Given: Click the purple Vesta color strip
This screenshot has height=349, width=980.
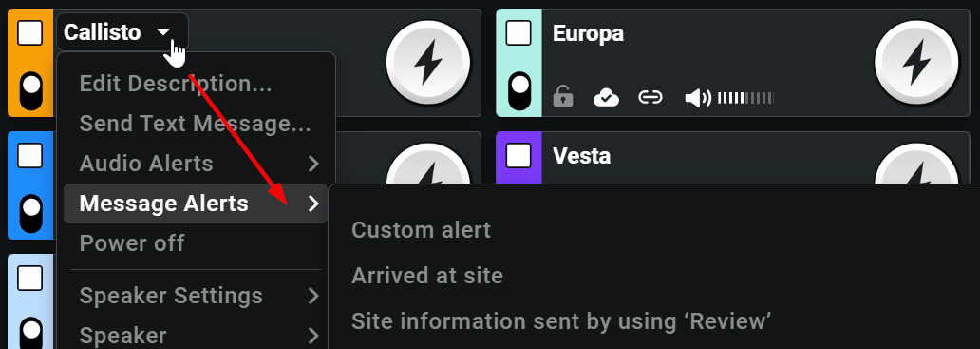Looking at the screenshot, I should [518, 158].
